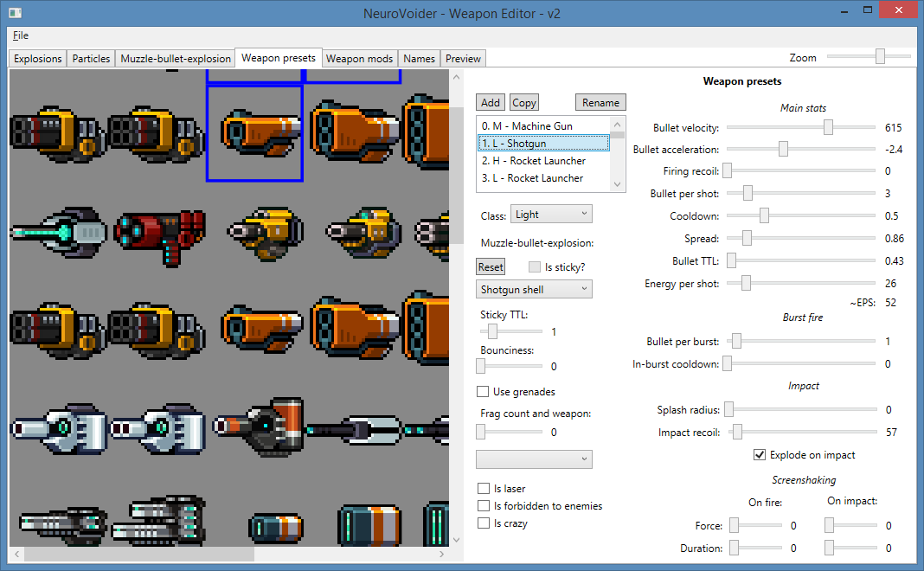The image size is (924, 571).
Task: Open the Weapon mods tab
Action: pyautogui.click(x=359, y=58)
